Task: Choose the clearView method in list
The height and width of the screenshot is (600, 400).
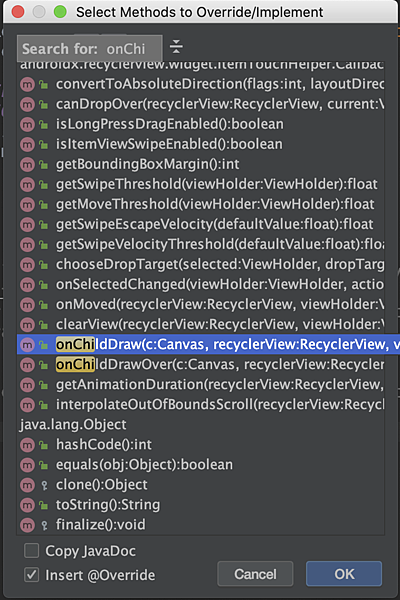Action: (x=201, y=324)
